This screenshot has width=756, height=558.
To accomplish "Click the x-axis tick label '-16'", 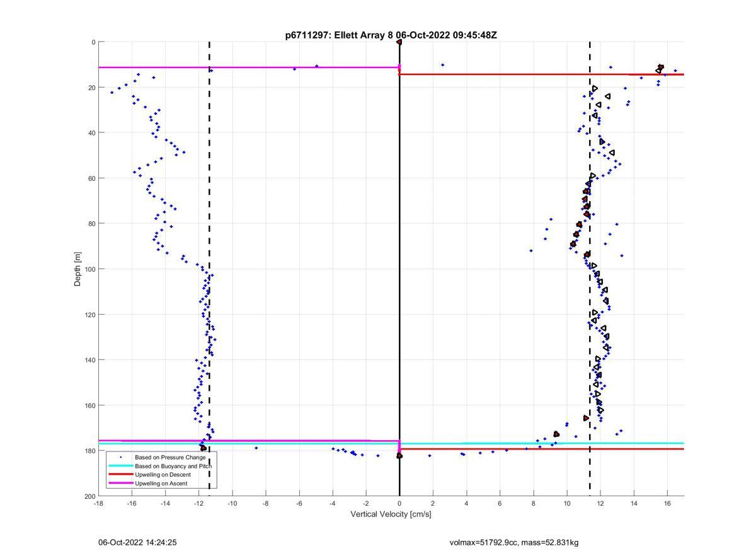I will tap(132, 503).
